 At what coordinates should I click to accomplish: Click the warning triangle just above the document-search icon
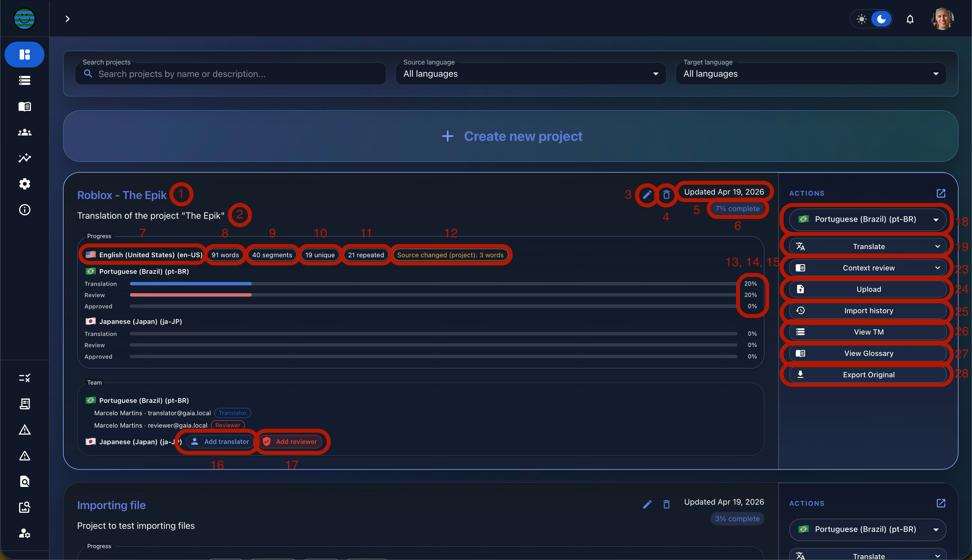pos(25,456)
